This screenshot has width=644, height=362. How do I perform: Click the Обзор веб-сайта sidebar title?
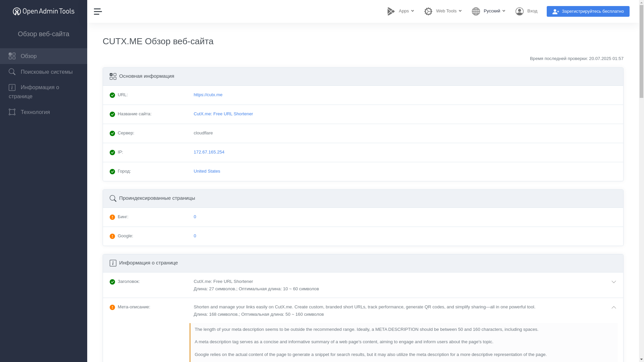pos(44,34)
